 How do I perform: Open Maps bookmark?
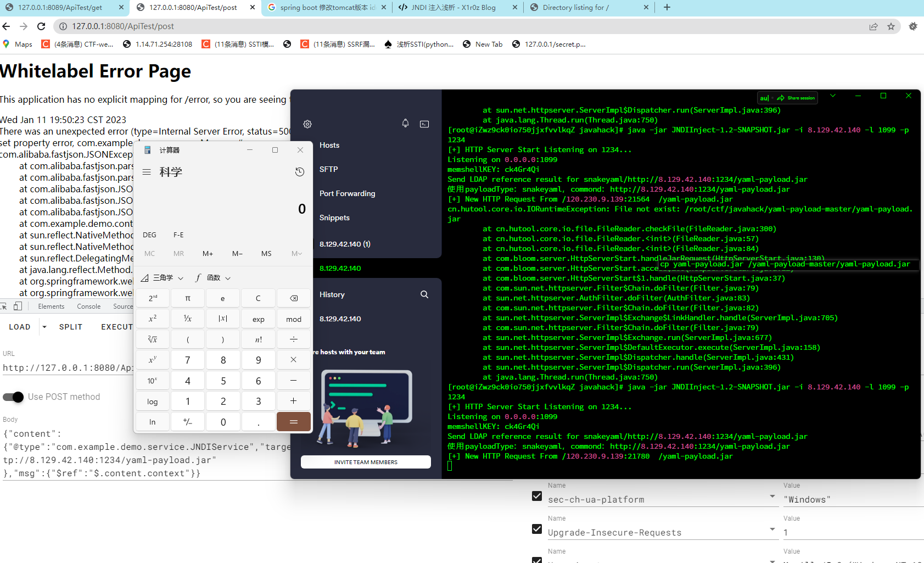(18, 44)
